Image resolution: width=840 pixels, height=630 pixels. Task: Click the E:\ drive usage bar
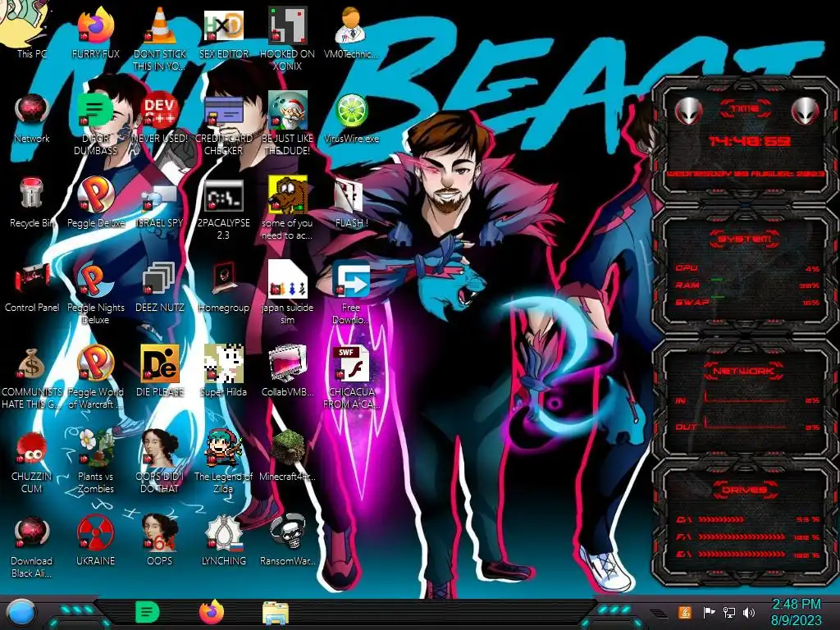pos(742,555)
